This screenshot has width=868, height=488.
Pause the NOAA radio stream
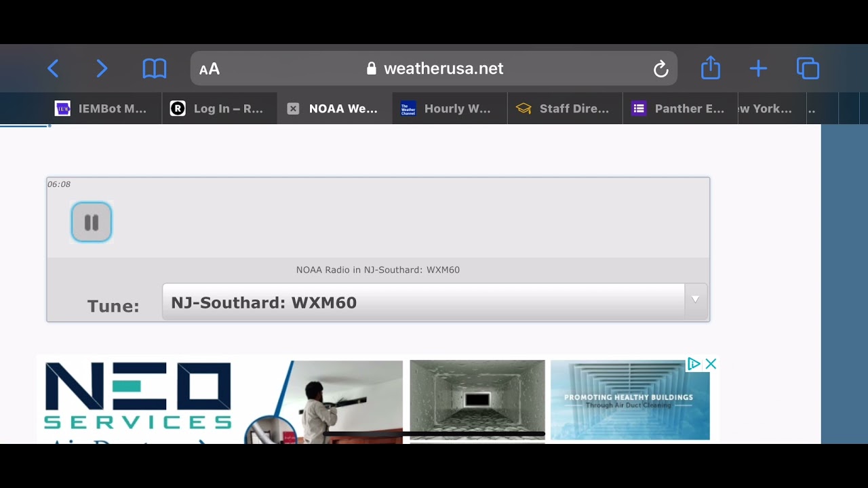[x=92, y=222]
